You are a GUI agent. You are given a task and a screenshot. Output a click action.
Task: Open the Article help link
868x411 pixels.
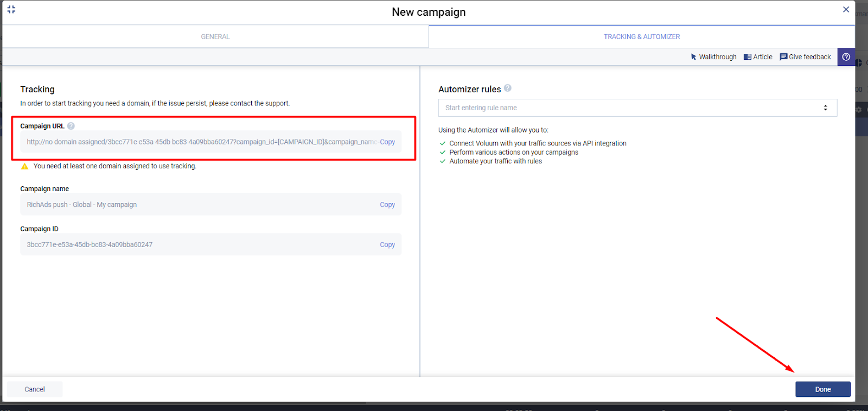point(758,57)
